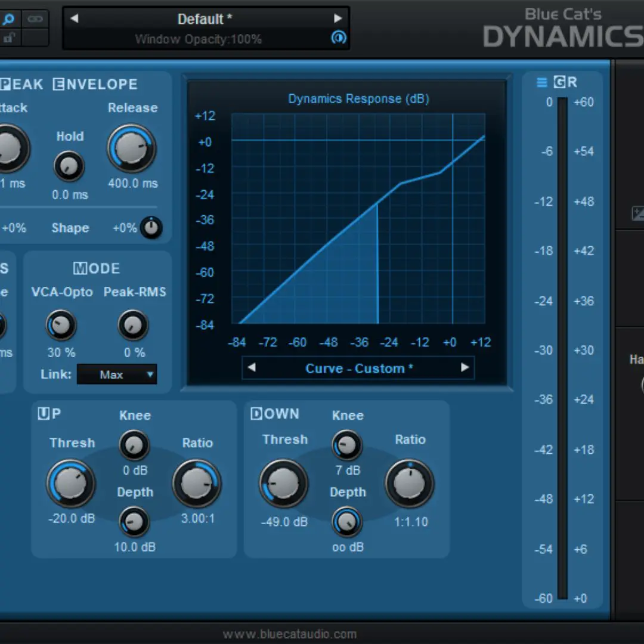644x644 pixels.
Task: Toggle the Mode section M icon
Action: (x=79, y=268)
